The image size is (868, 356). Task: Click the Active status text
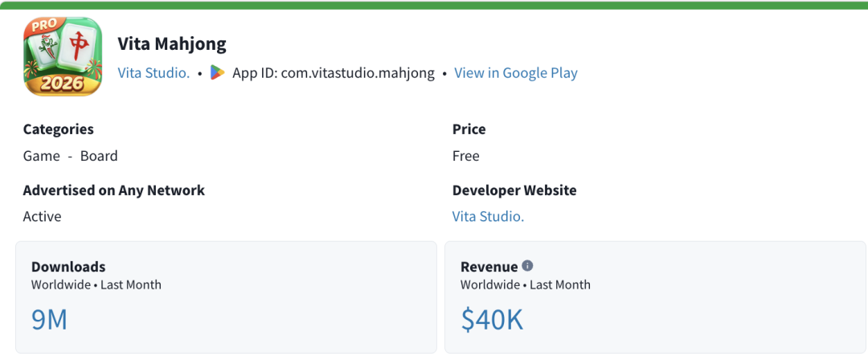(x=42, y=216)
